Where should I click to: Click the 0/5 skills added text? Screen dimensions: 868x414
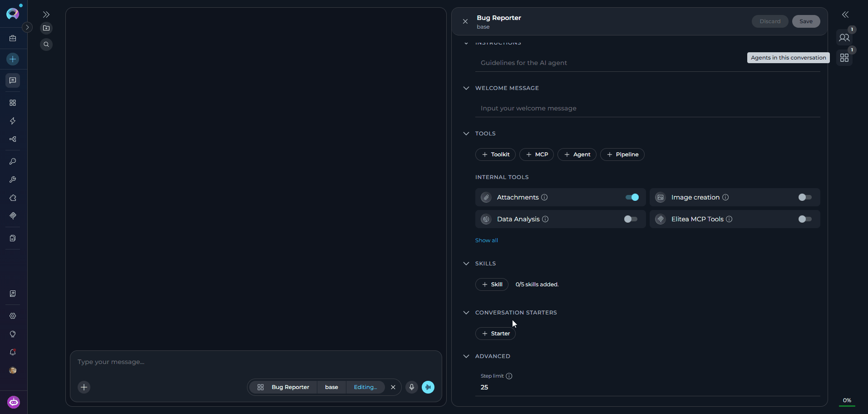click(537, 284)
